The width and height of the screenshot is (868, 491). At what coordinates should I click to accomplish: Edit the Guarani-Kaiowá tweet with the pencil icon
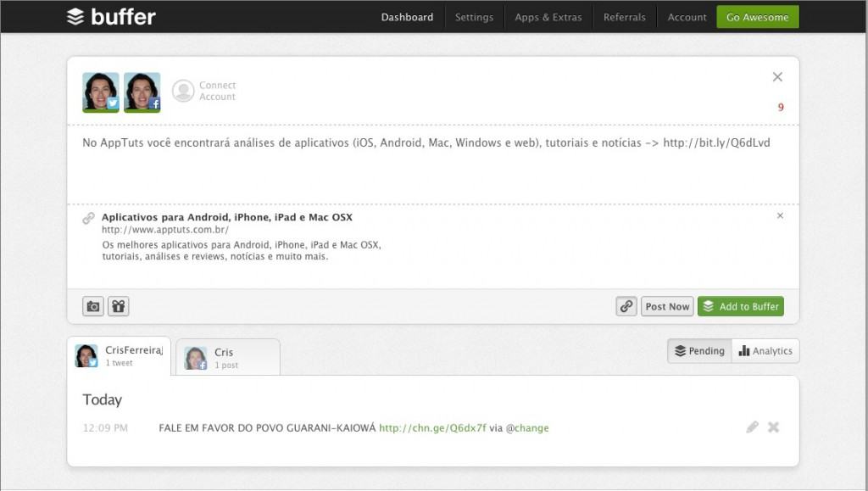point(752,427)
